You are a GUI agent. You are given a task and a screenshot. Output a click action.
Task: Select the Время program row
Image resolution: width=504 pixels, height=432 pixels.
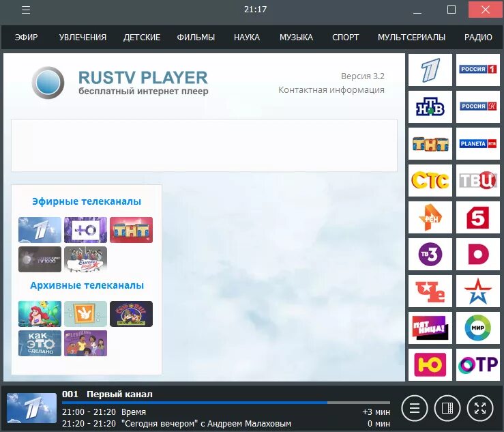click(226, 412)
